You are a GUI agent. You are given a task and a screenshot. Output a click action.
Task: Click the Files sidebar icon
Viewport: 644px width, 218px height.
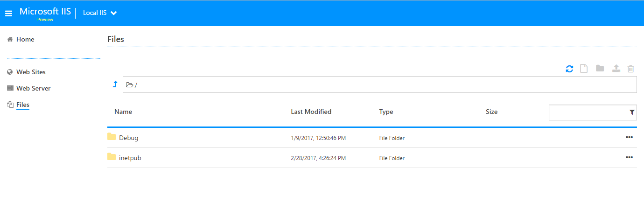[x=10, y=105]
